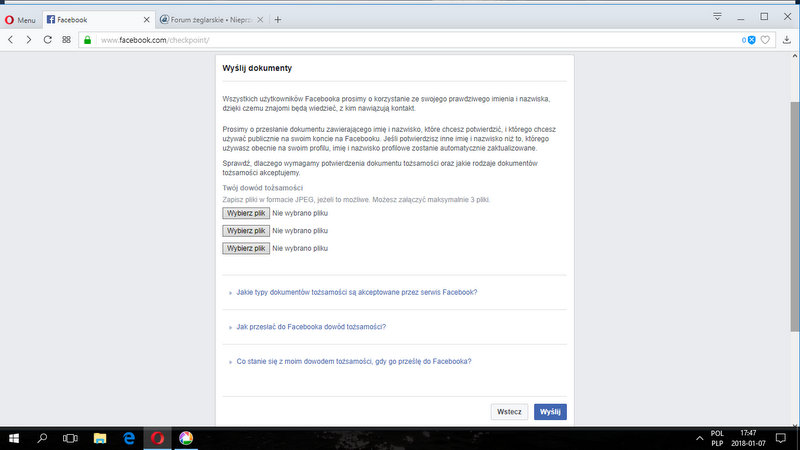Close the Facebook tab
The image size is (800, 450).
(x=146, y=20)
